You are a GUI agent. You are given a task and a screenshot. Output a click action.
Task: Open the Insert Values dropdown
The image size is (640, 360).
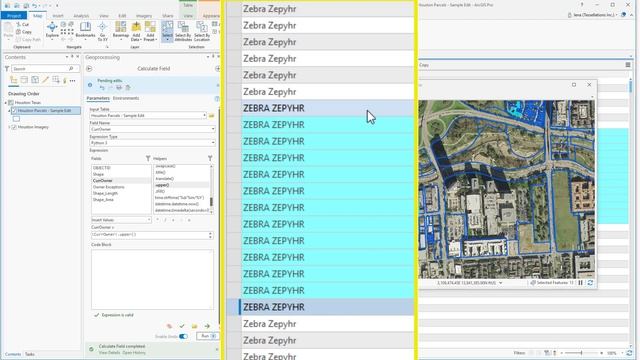tap(149, 220)
